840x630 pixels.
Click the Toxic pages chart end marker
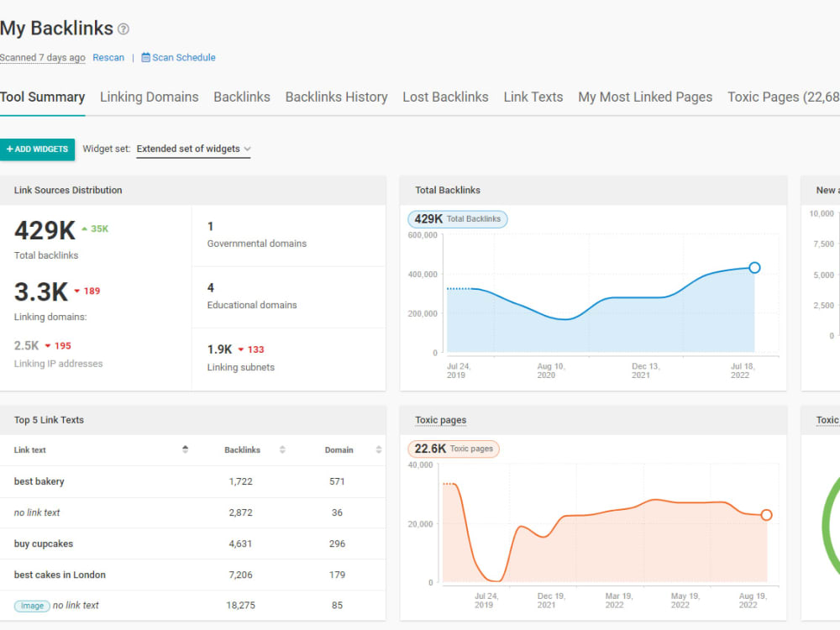766,515
